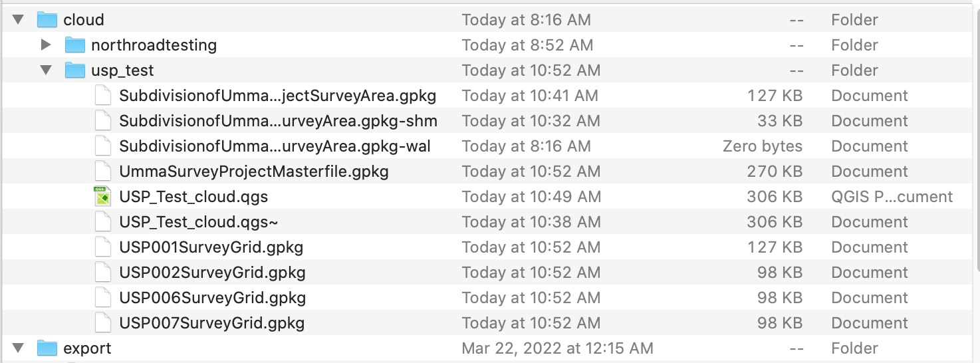
Task: Click the QGIS project icon for USP_Test_cloud.qgs
Action: [x=102, y=197]
